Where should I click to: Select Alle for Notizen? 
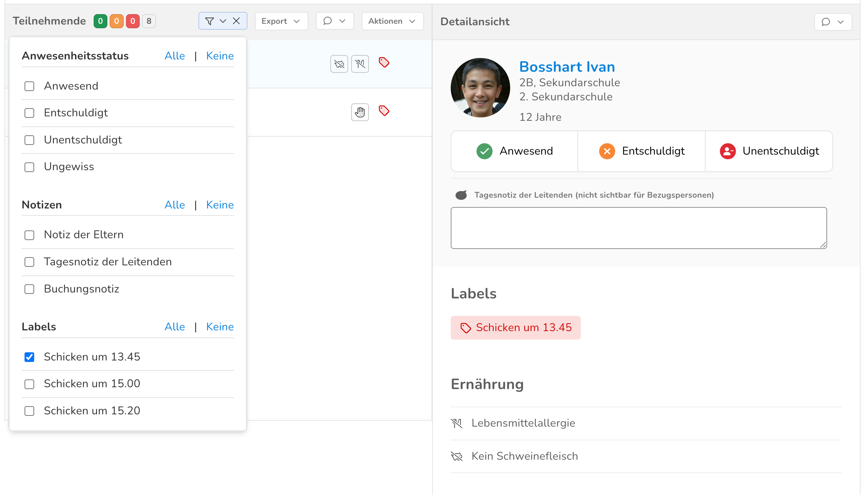click(x=175, y=205)
